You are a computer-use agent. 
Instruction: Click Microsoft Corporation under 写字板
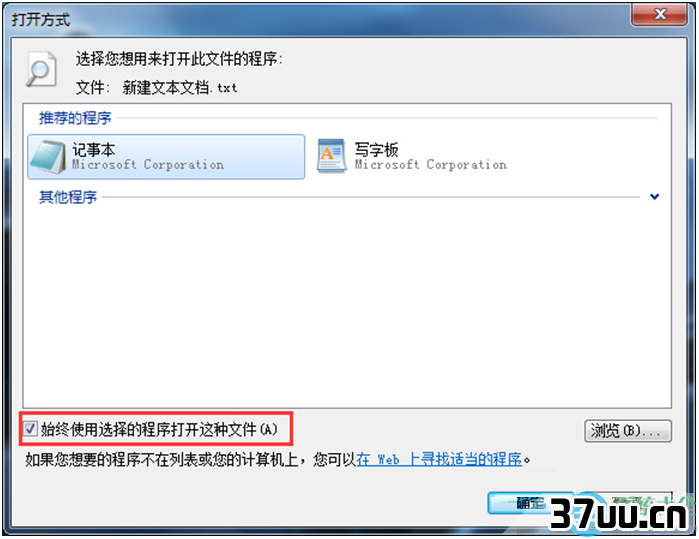point(431,165)
